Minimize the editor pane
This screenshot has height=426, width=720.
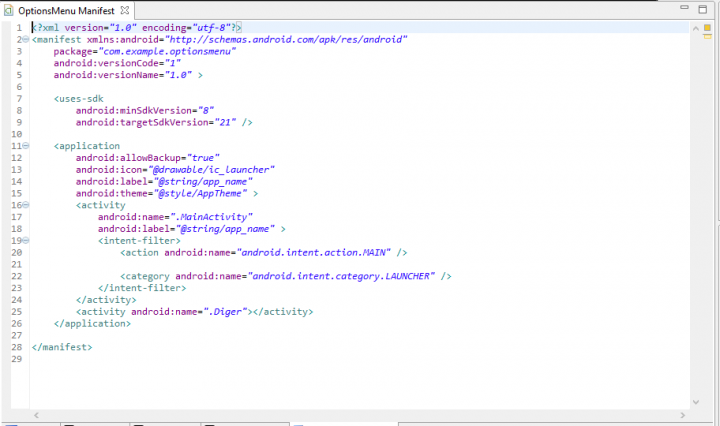coord(684,7)
